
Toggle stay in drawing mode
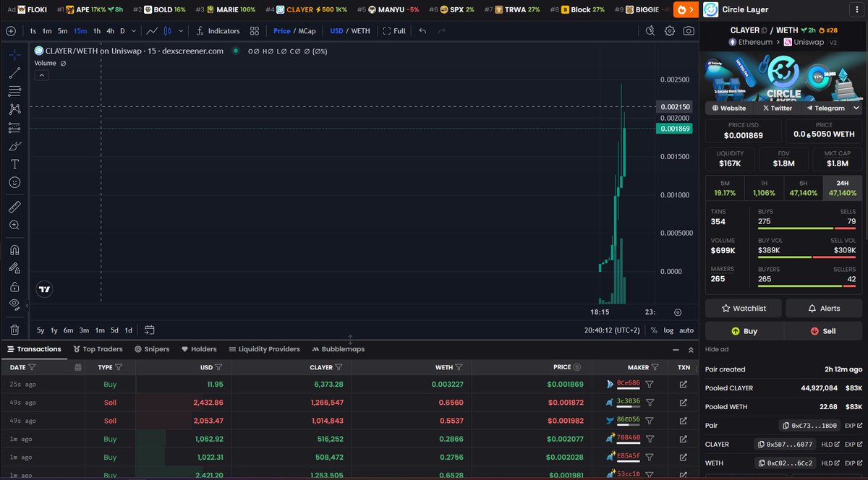14,268
